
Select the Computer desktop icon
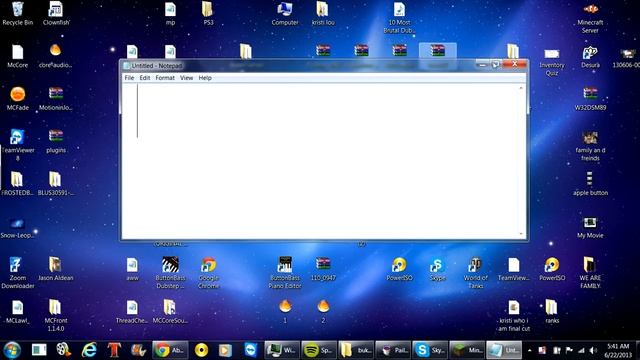coord(285,14)
